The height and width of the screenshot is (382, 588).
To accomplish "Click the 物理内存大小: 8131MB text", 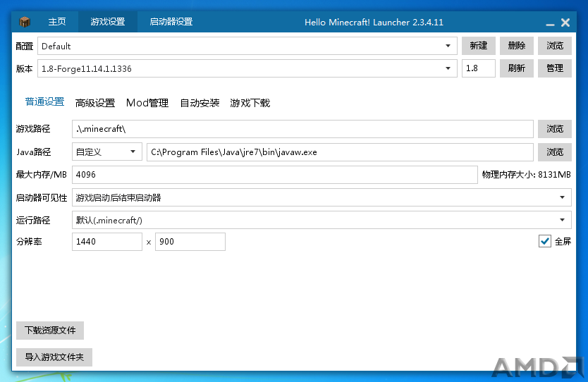I will [x=526, y=175].
